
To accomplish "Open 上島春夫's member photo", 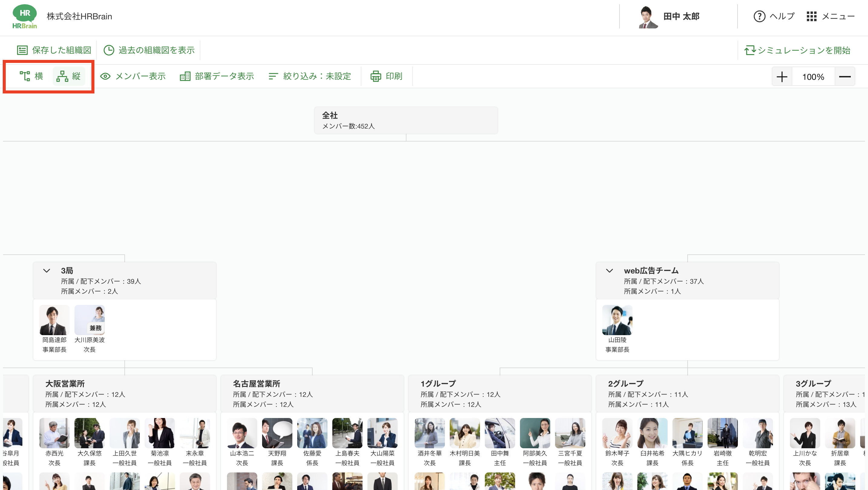I will [347, 433].
